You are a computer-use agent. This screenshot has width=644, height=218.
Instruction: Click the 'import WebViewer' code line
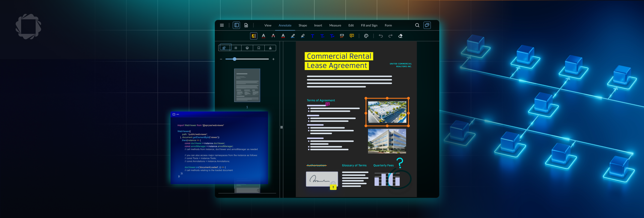click(201, 125)
